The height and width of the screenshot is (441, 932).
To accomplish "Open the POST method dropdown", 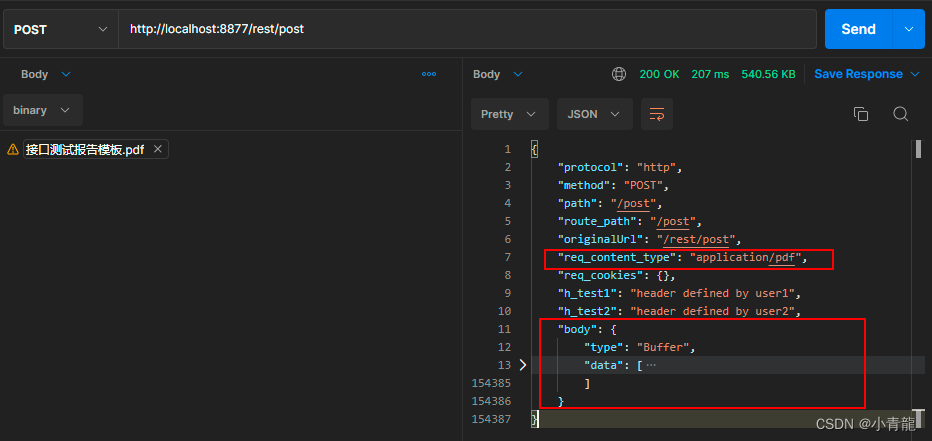I will (61, 29).
